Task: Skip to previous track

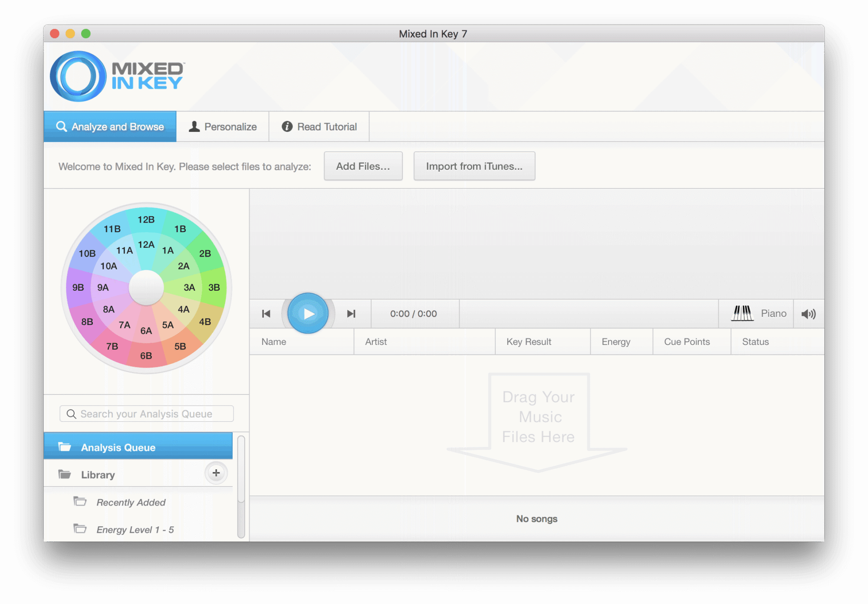Action: (266, 314)
